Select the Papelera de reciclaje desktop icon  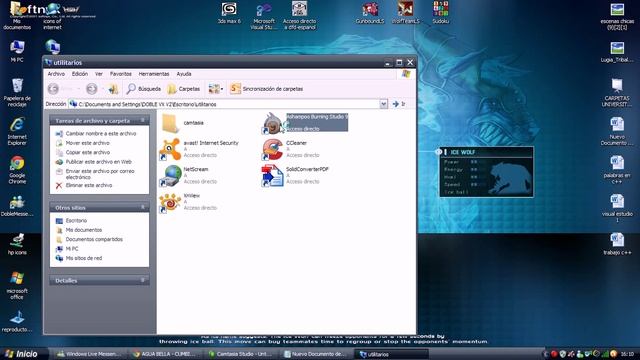pyautogui.click(x=17, y=92)
